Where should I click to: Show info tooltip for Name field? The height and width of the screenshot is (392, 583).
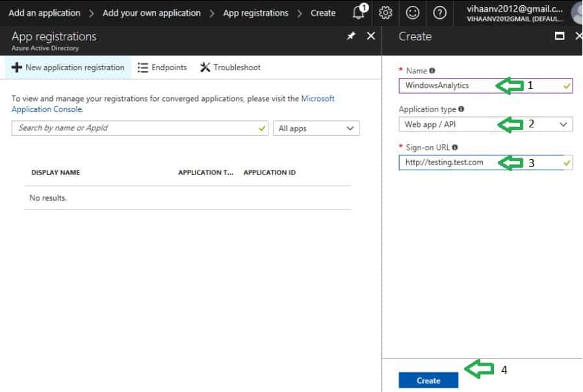click(432, 70)
